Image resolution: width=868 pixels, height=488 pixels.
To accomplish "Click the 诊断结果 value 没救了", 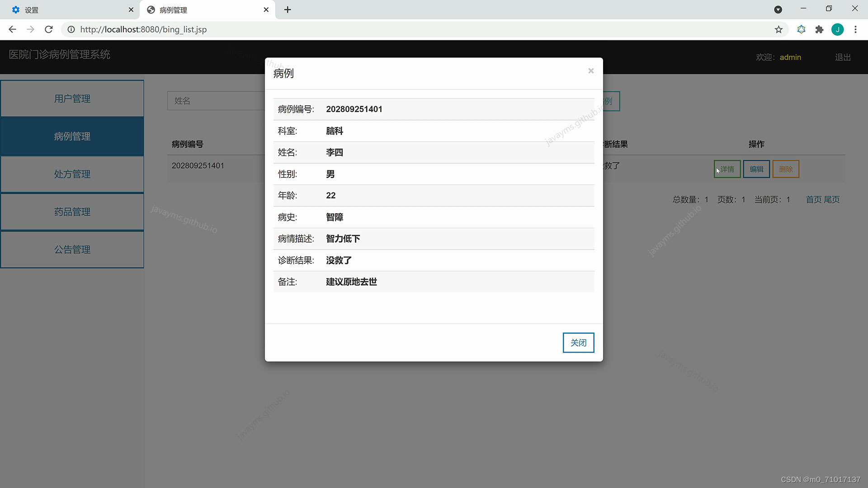I will point(339,260).
